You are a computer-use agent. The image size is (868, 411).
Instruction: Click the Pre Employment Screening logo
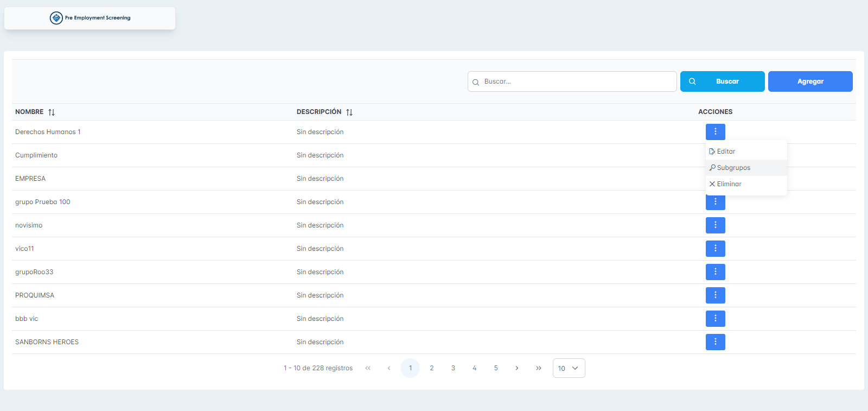[90, 18]
